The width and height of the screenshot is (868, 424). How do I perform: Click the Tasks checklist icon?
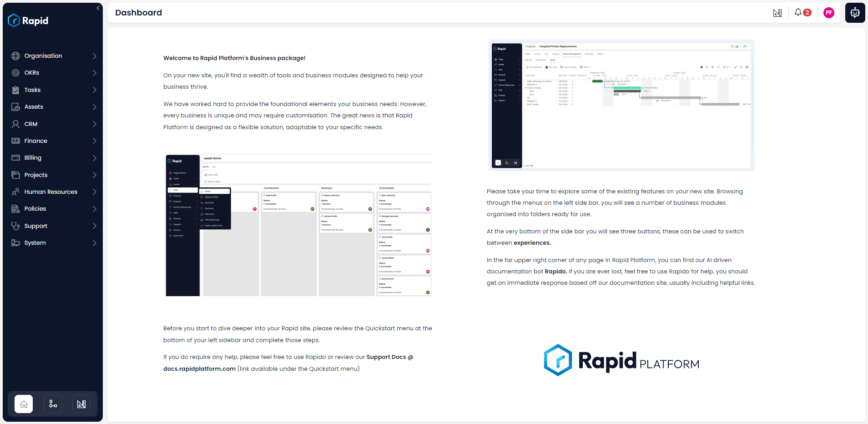[15, 90]
